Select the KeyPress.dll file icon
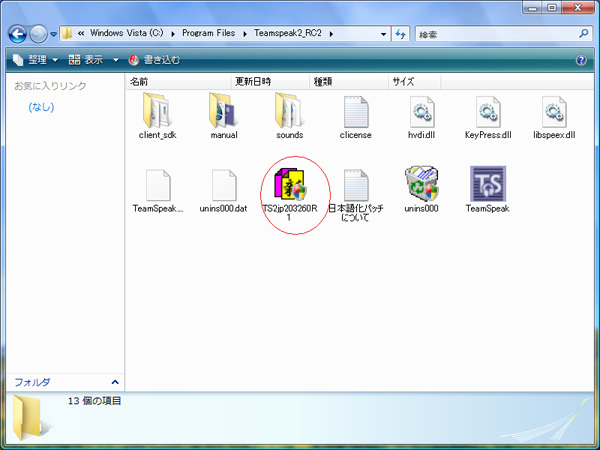Image resolution: width=600 pixels, height=450 pixels. tap(488, 112)
